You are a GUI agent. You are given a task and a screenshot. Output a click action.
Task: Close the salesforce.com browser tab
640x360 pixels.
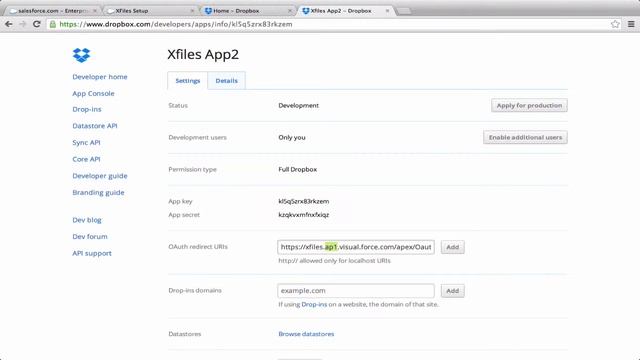click(95, 11)
